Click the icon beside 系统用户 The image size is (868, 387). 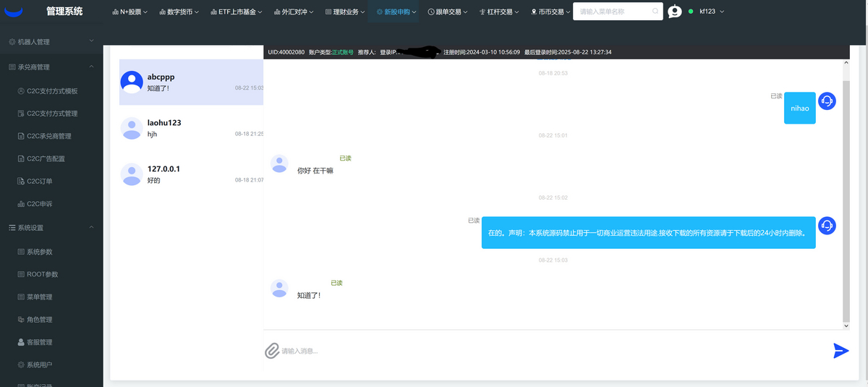click(20, 365)
